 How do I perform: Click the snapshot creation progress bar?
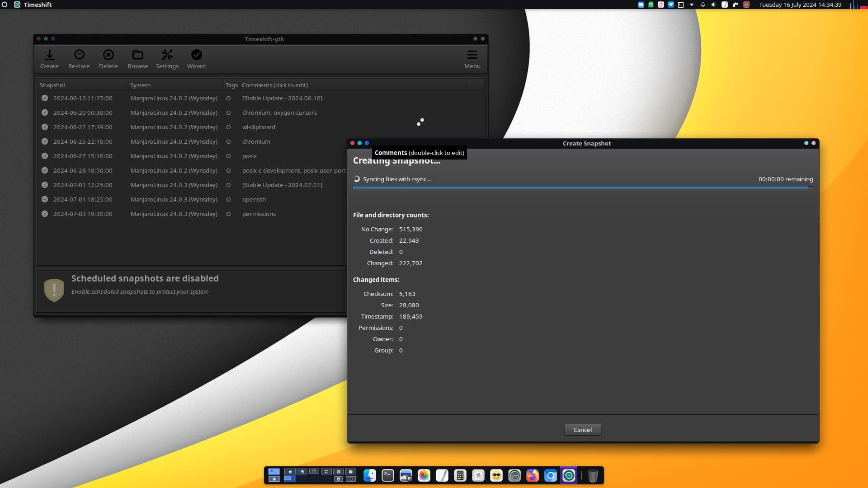click(583, 187)
